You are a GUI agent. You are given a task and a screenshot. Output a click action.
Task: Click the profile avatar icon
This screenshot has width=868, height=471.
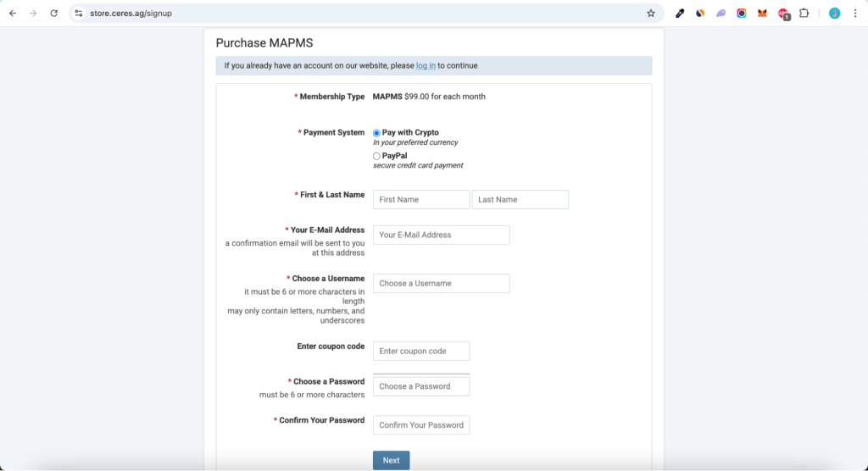[x=834, y=14]
